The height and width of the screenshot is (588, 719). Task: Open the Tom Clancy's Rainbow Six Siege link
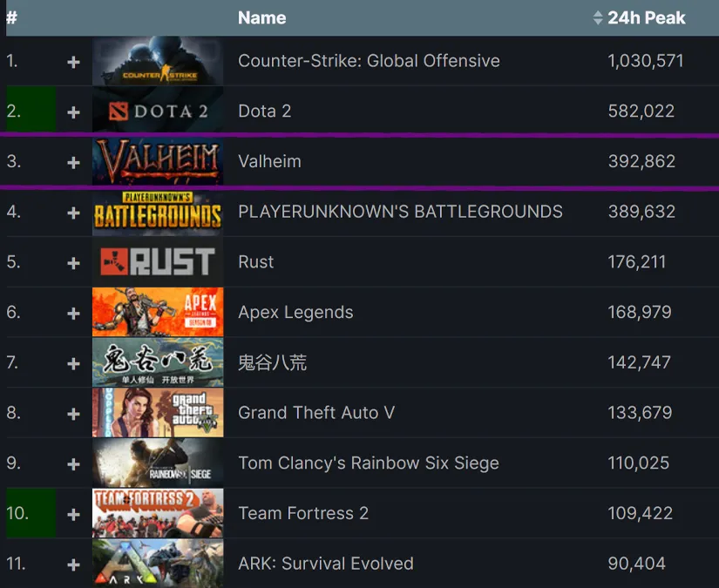coord(369,463)
